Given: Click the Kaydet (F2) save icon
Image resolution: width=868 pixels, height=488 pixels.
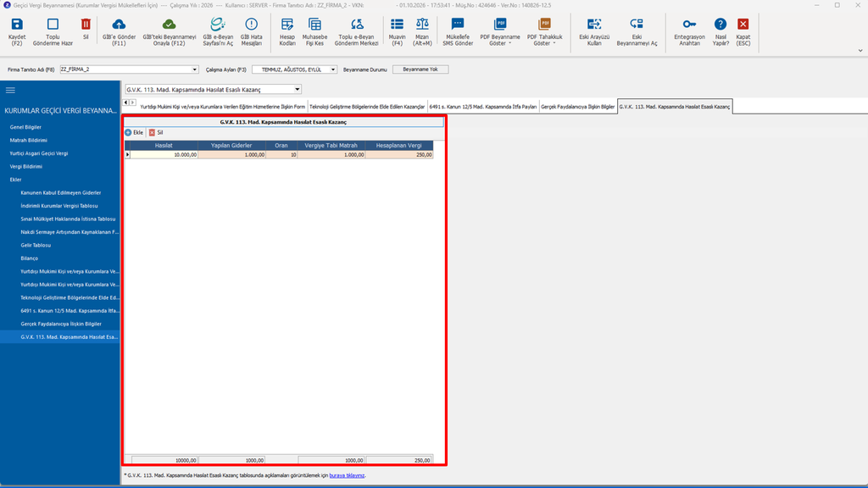Looking at the screenshot, I should (x=17, y=25).
